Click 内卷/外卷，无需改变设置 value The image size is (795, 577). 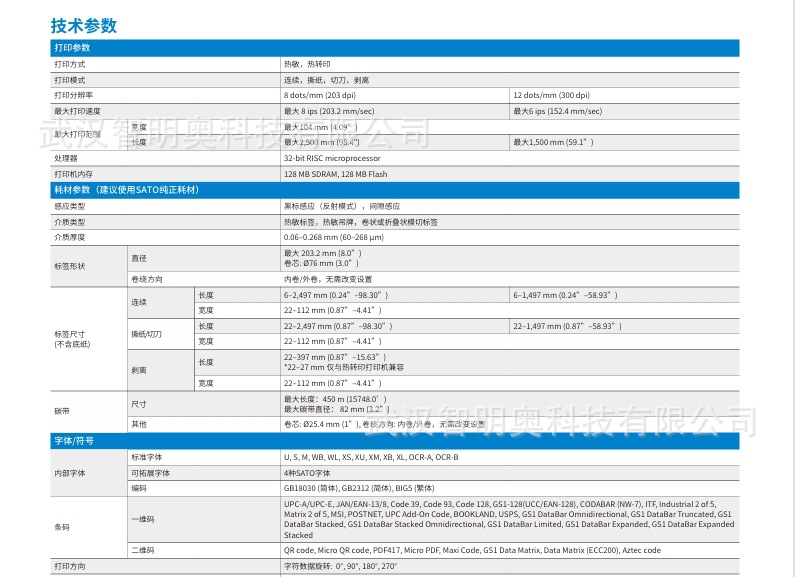(x=328, y=279)
